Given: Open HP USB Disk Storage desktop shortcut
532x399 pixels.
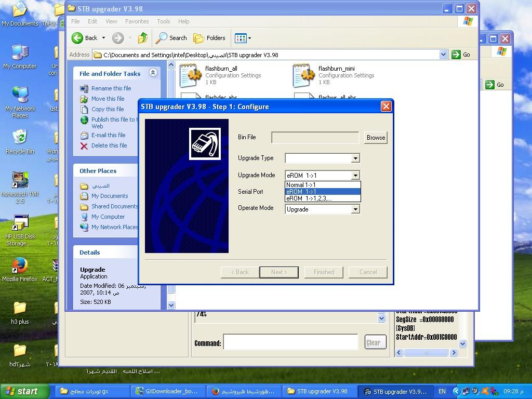Looking at the screenshot, I should [x=20, y=230].
